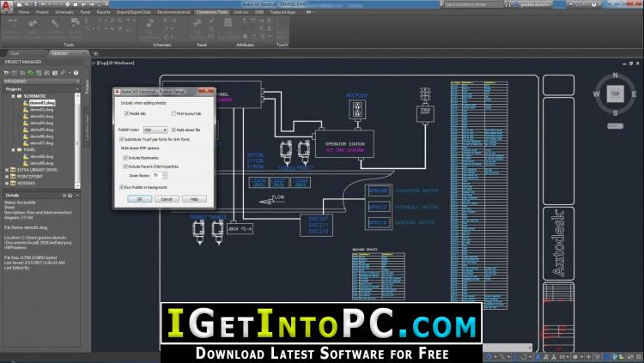Viewport: 644px width, 363px height.
Task: Click the [-][Top][2D Wireframe] viewport label
Action: tap(113, 64)
